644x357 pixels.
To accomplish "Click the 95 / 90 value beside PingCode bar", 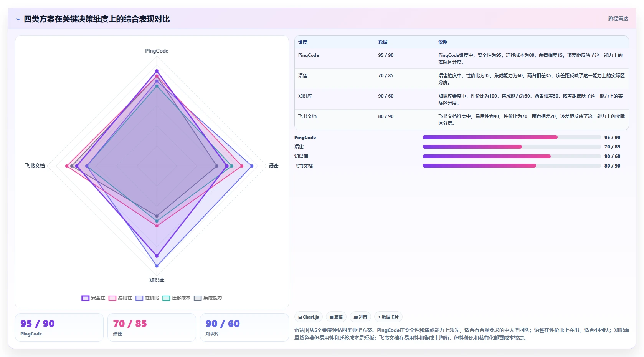I will click(x=612, y=138).
